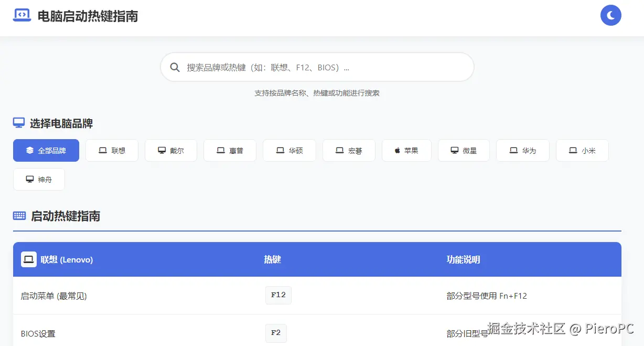Viewport: 644px width, 346px height.
Task: Click the monitor icon beside 选择电脑品牌
Action: 19,123
